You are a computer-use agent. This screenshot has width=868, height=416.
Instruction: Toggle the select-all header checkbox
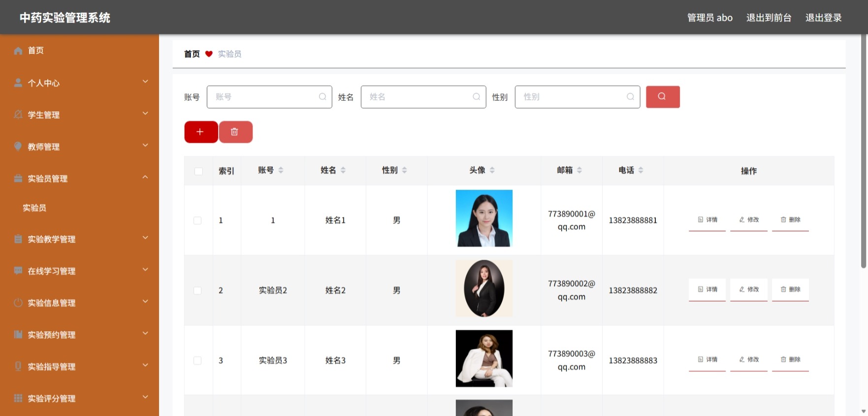coord(198,171)
